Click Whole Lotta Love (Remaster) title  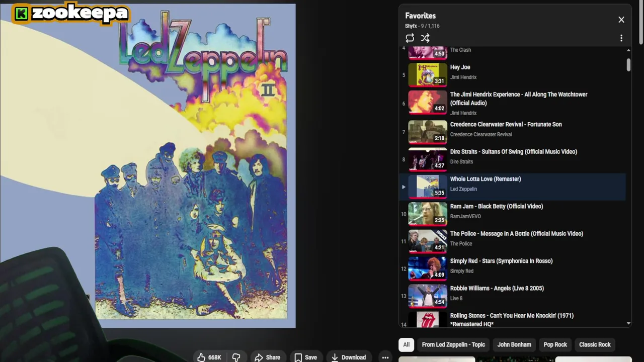[485, 179]
